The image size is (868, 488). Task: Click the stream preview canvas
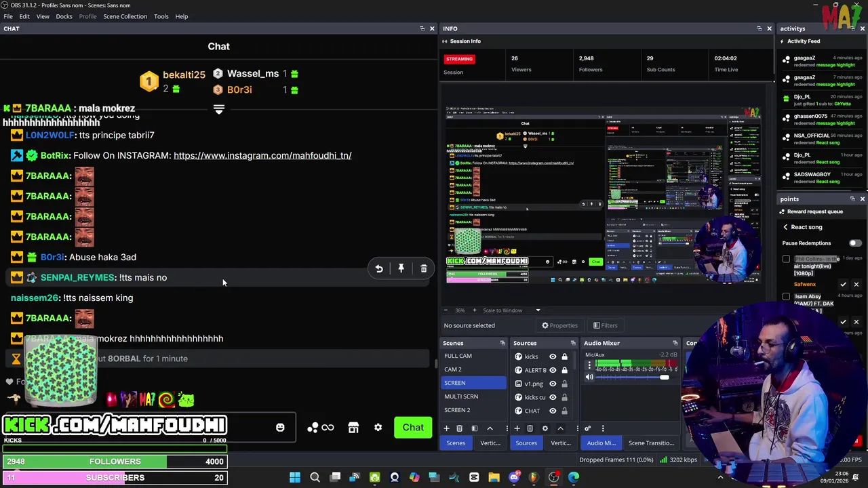(x=604, y=195)
